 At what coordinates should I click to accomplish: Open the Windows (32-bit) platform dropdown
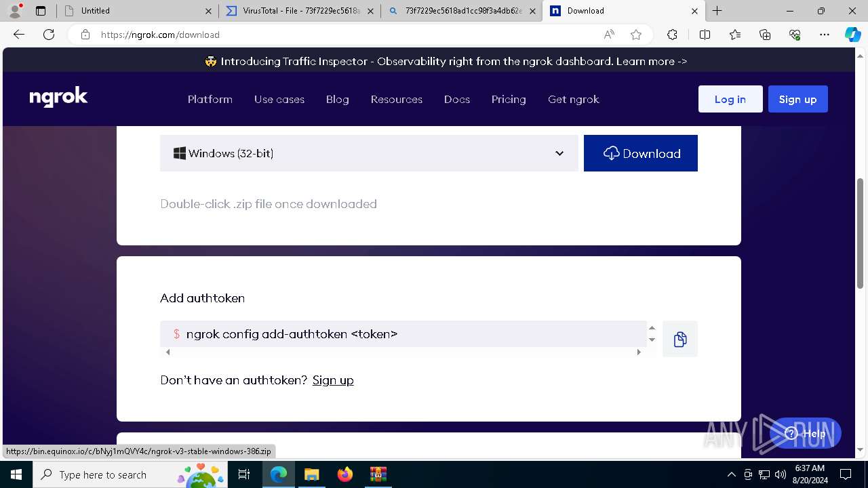pyautogui.click(x=369, y=153)
